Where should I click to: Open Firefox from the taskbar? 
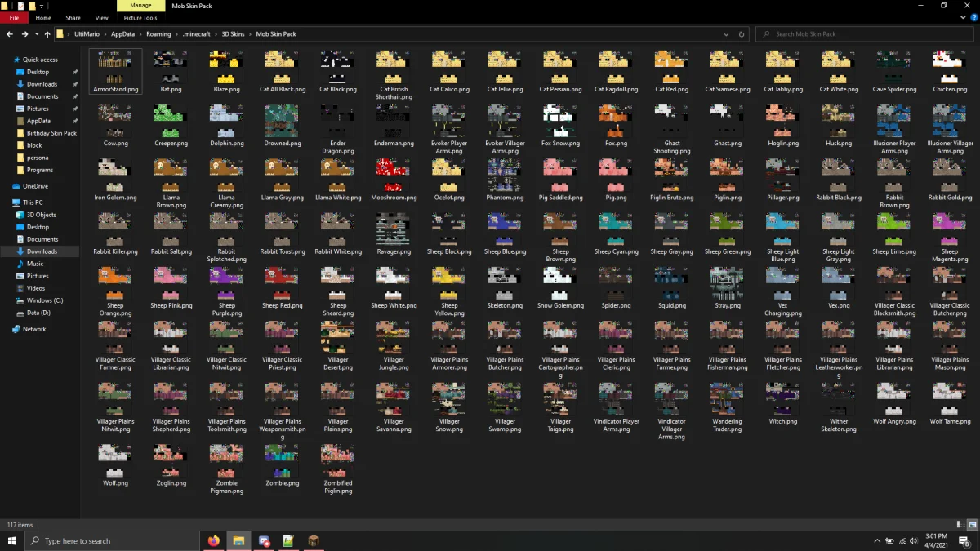(214, 540)
